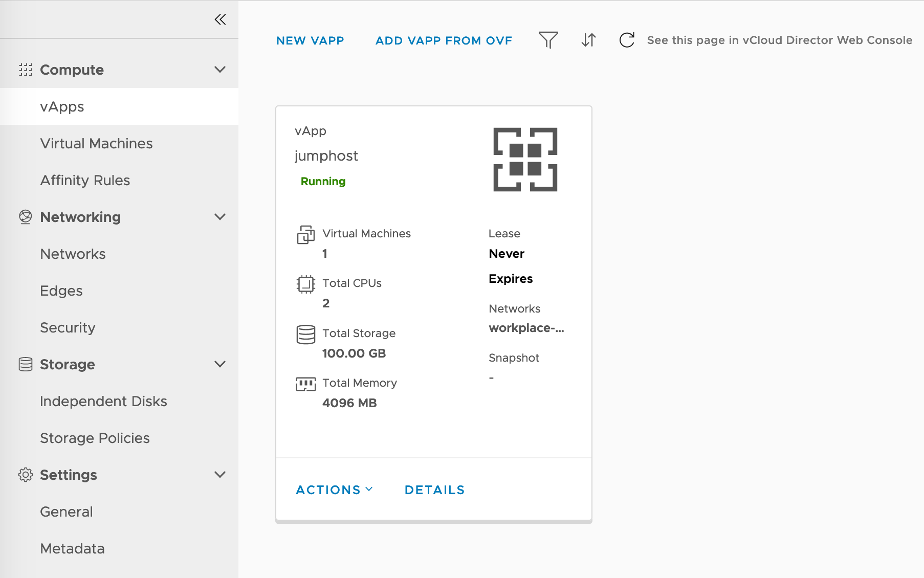Open the Metadata settings page
The width and height of the screenshot is (924, 578).
[72, 548]
